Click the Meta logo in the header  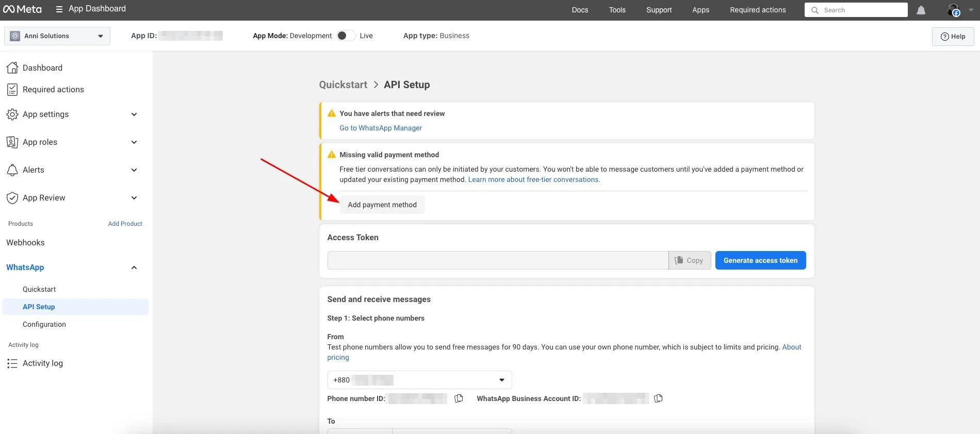coord(22,9)
